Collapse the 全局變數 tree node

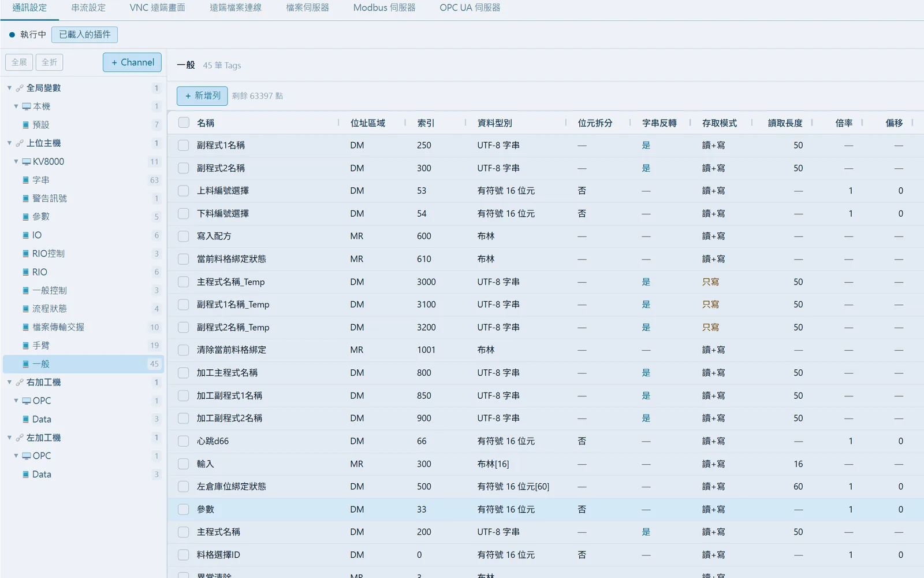pyautogui.click(x=9, y=88)
